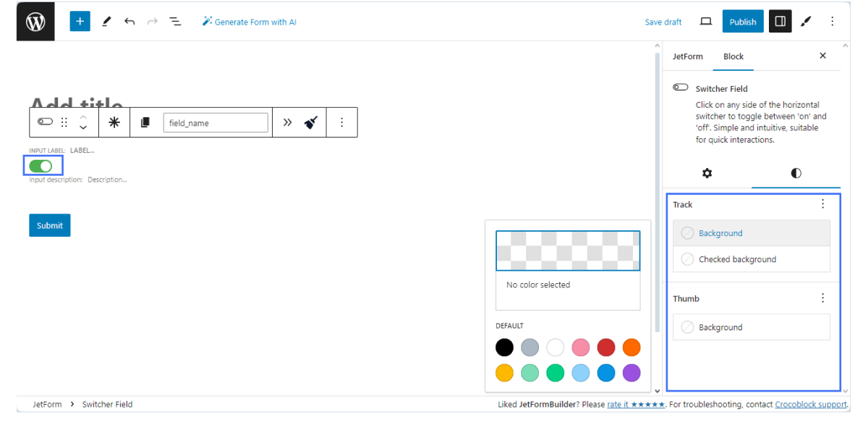The height and width of the screenshot is (430, 868).
Task: Open the Thumb panel options menu
Action: [x=822, y=298]
